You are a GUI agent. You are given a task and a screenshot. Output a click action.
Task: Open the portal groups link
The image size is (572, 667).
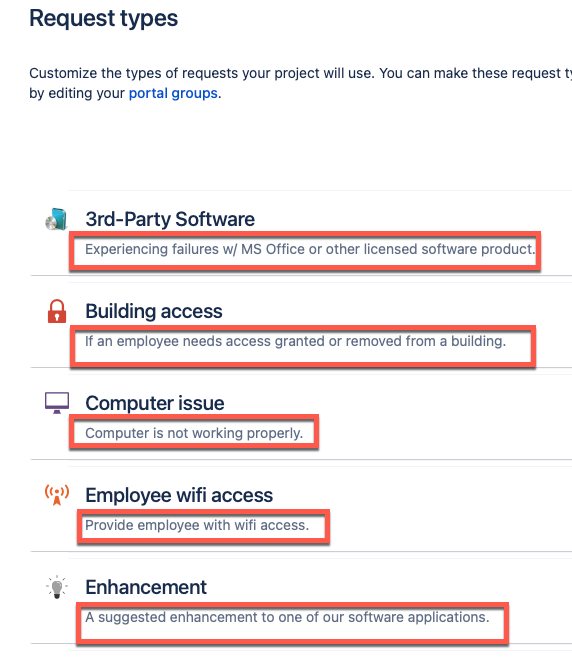click(173, 93)
